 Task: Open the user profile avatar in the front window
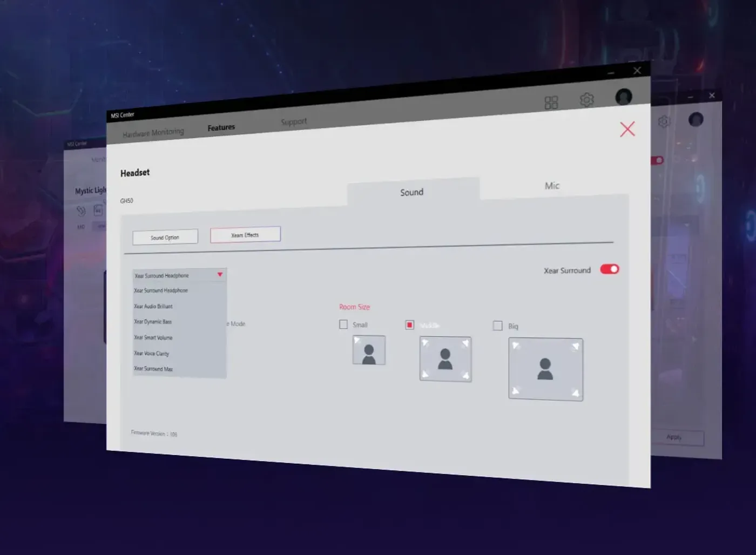click(x=624, y=97)
